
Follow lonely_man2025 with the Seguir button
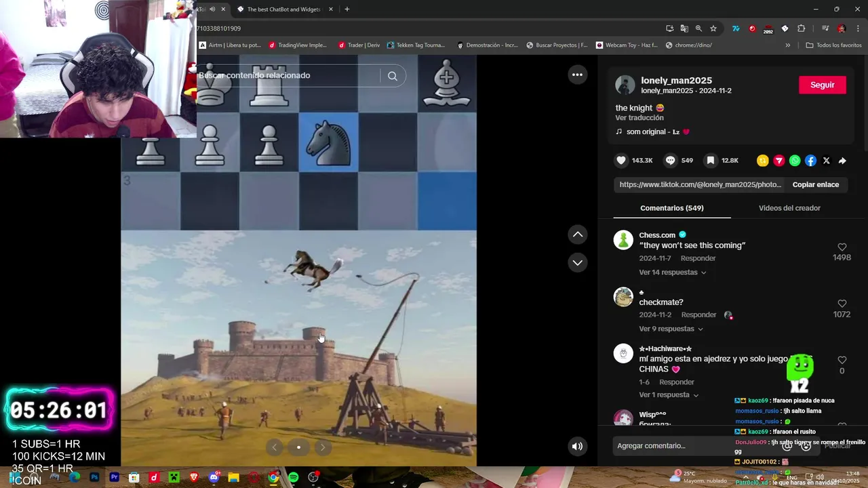(822, 85)
